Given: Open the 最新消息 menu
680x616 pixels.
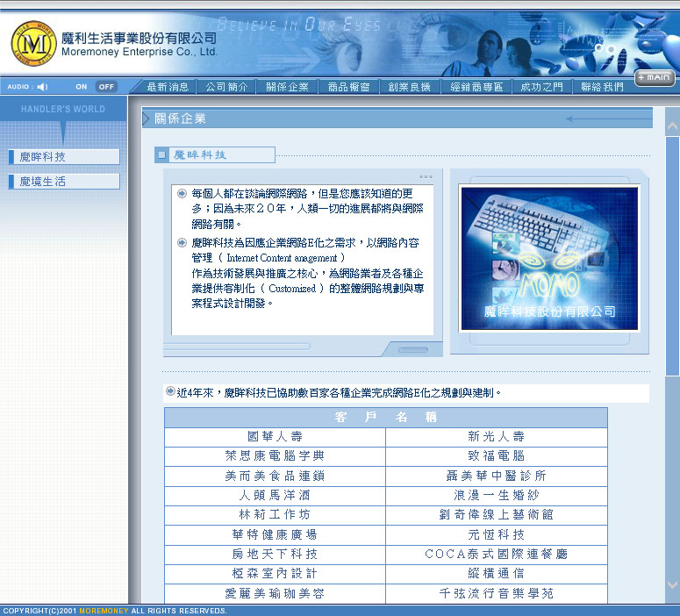Looking at the screenshot, I should tap(168, 87).
